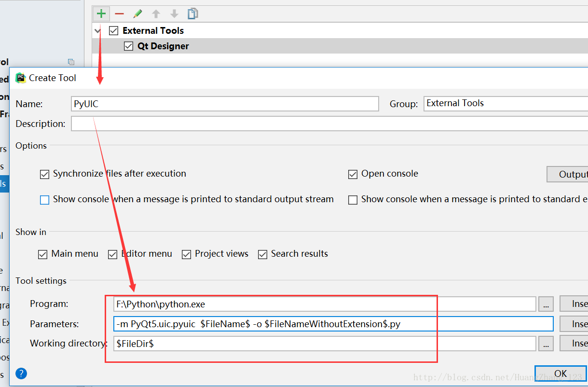Open help via question mark icon
The image size is (588, 387).
click(x=21, y=373)
